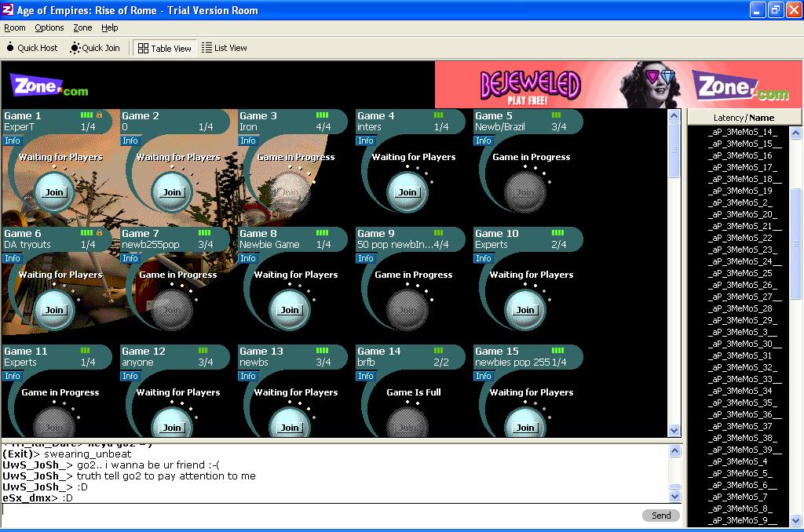The height and width of the screenshot is (532, 804).
Task: Join Game 6 DA tryouts
Action: (x=54, y=310)
